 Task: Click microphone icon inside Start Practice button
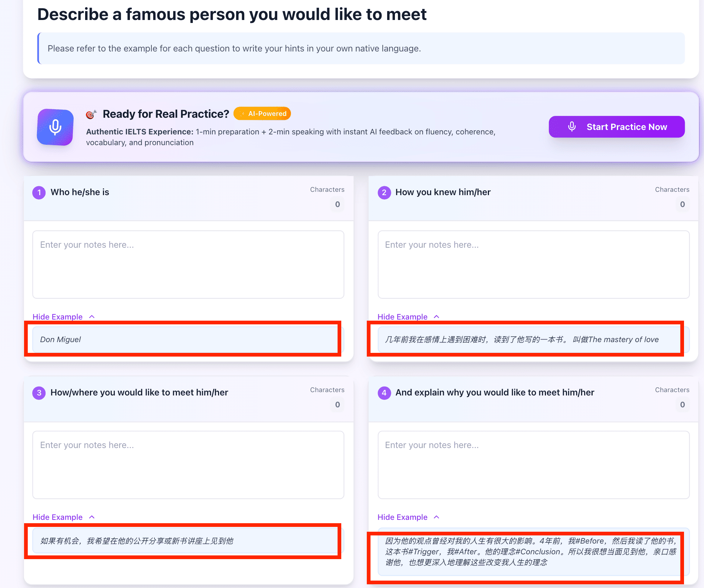[572, 127]
